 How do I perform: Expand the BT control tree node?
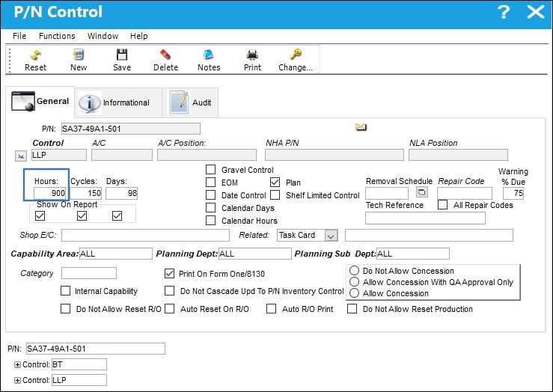17,364
